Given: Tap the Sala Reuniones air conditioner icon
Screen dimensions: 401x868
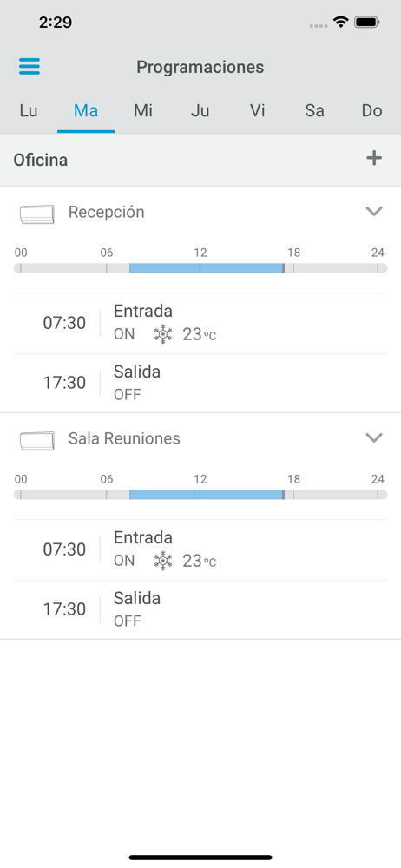Looking at the screenshot, I should [x=37, y=441].
